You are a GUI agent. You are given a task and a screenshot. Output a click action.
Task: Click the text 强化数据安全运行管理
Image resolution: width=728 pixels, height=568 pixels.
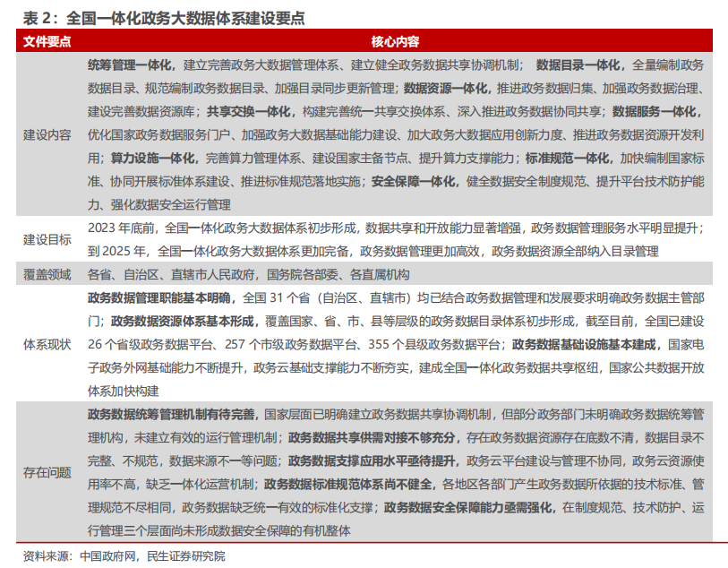point(170,205)
